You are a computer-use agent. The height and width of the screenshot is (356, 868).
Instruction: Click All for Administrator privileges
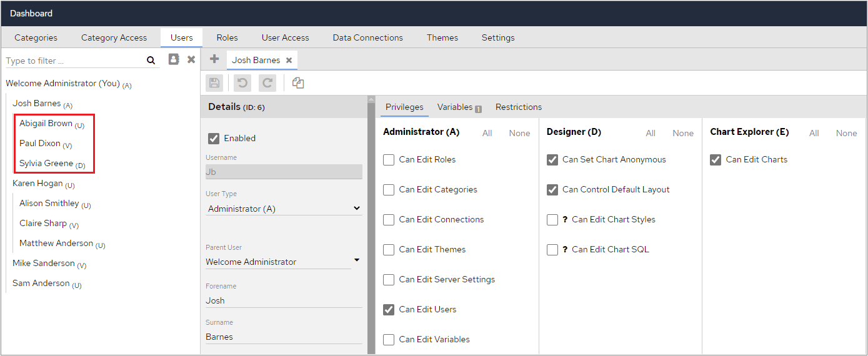click(487, 133)
